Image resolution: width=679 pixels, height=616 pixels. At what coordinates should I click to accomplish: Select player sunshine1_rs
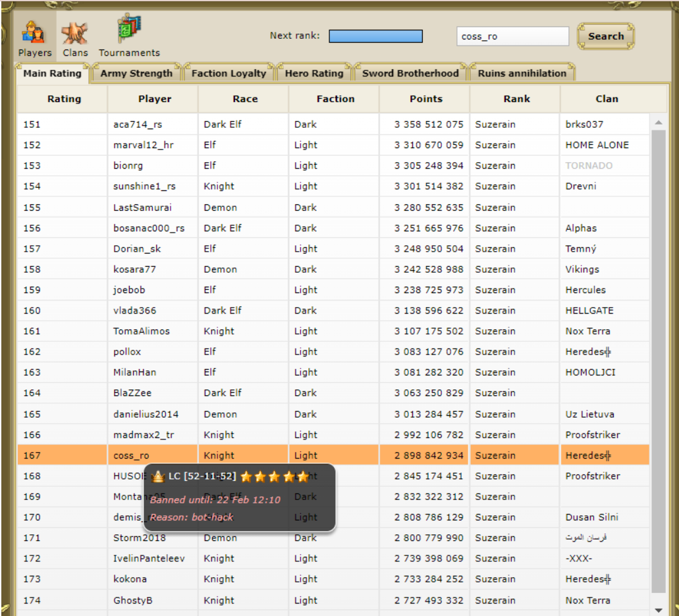point(145,186)
